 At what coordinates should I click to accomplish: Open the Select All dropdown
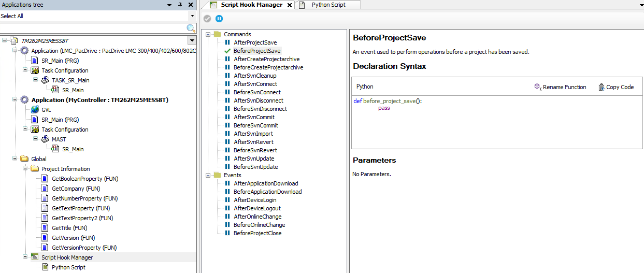click(192, 16)
